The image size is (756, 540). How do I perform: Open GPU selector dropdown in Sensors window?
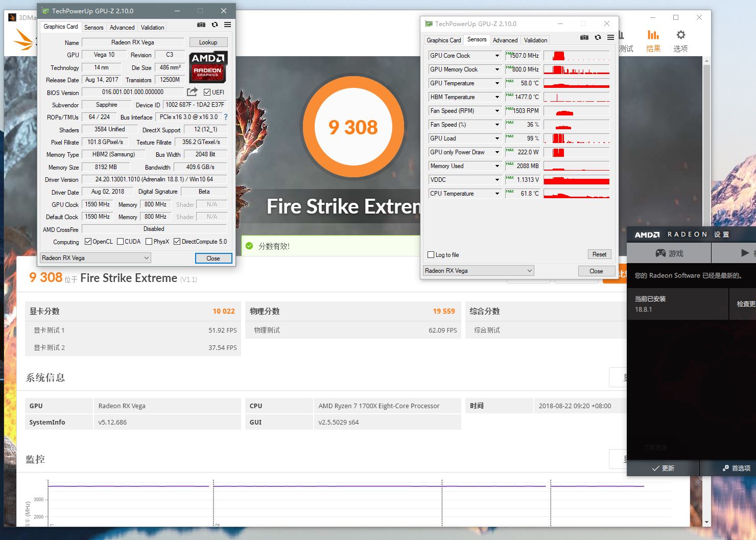[x=479, y=271]
